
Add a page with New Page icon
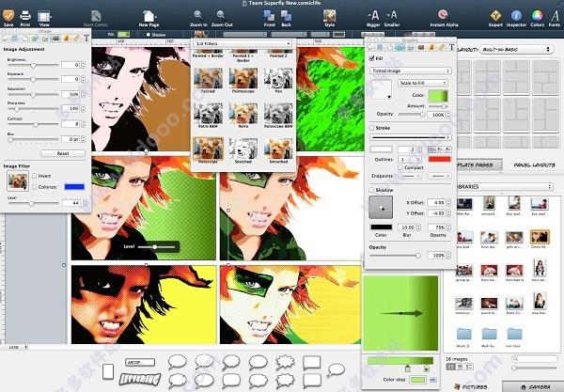149,17
